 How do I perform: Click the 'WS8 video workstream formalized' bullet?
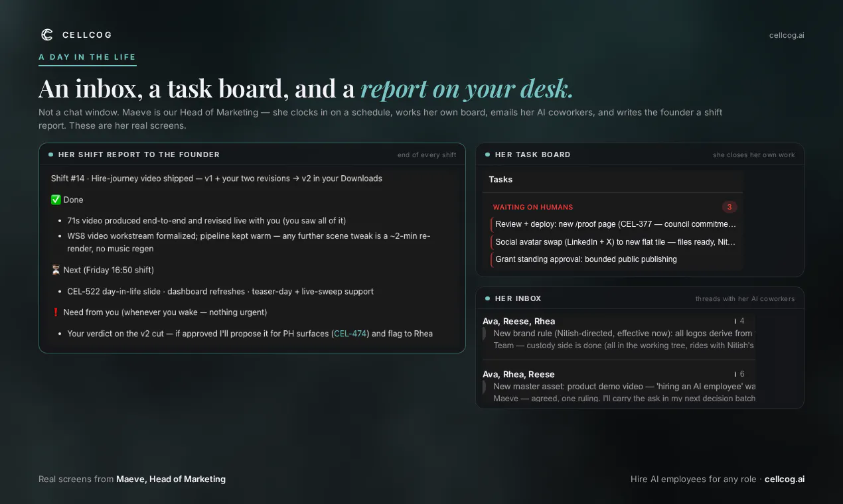[249, 242]
